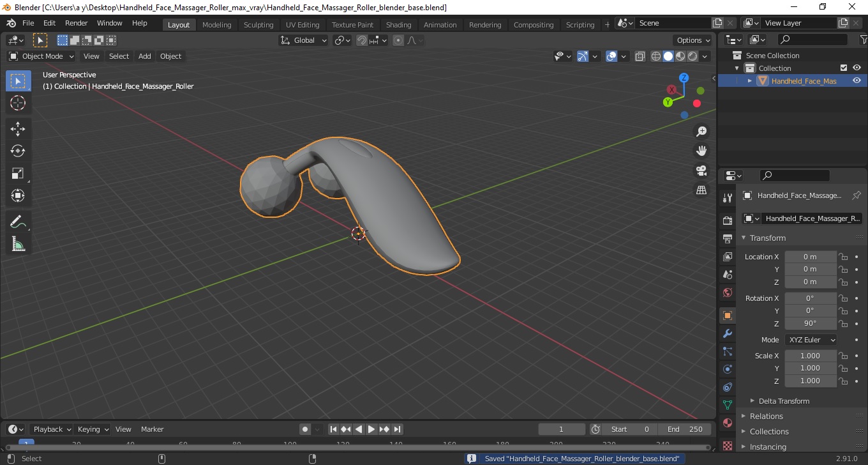This screenshot has height=465, width=868.
Task: Open the Options dropdown
Action: [693, 40]
